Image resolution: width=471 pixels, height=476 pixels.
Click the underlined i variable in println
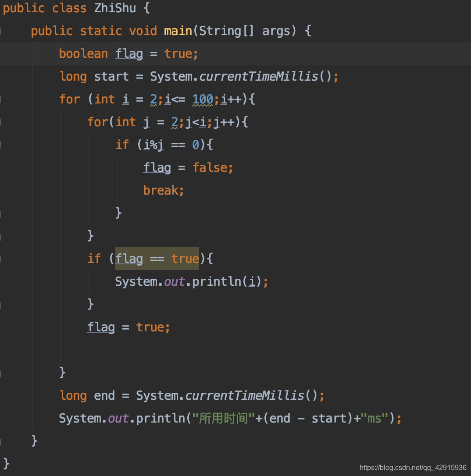[x=252, y=281]
